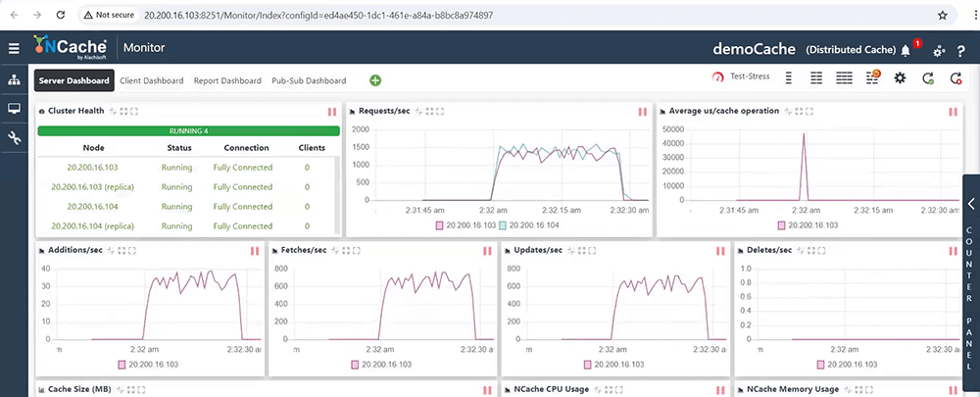Expand the Counter Panel arrow
This screenshot has height=397, width=980.
(x=971, y=204)
